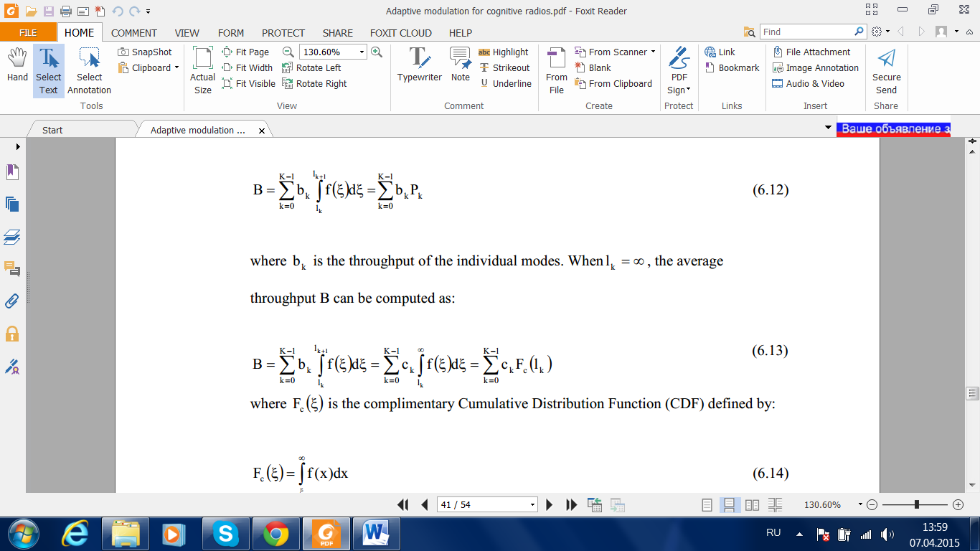The width and height of the screenshot is (980, 551).
Task: Switch to the COMMENT ribbon tab
Action: (x=133, y=32)
